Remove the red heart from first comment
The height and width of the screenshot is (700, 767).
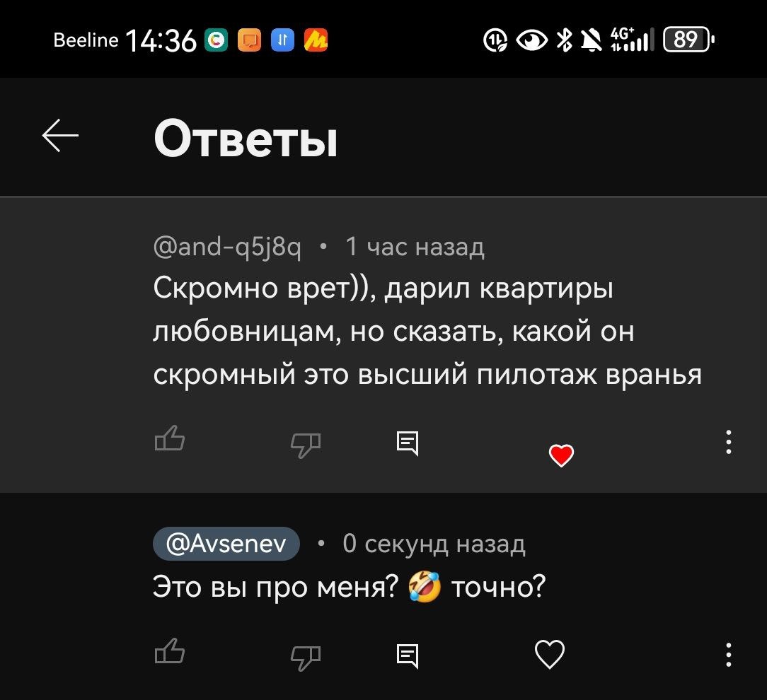tap(561, 455)
